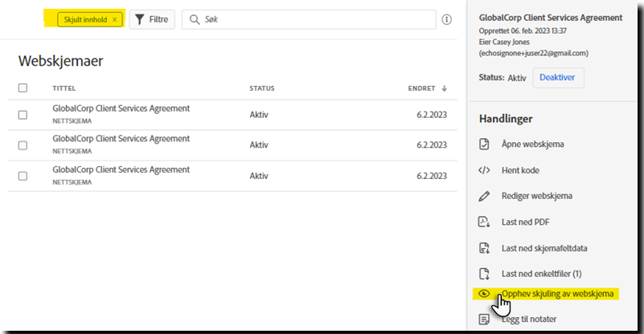Screen dimensions: 644x334
Task: Sort by the STATUS column header
Action: pos(262,88)
